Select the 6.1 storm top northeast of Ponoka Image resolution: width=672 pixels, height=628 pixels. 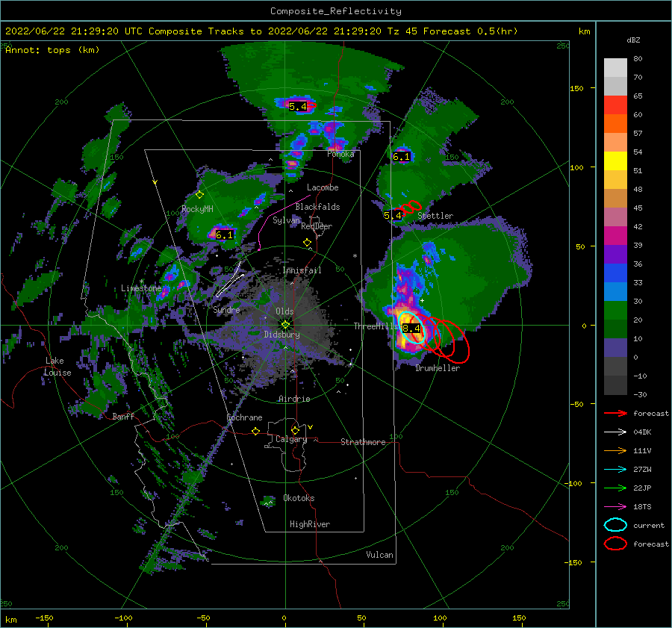point(402,157)
